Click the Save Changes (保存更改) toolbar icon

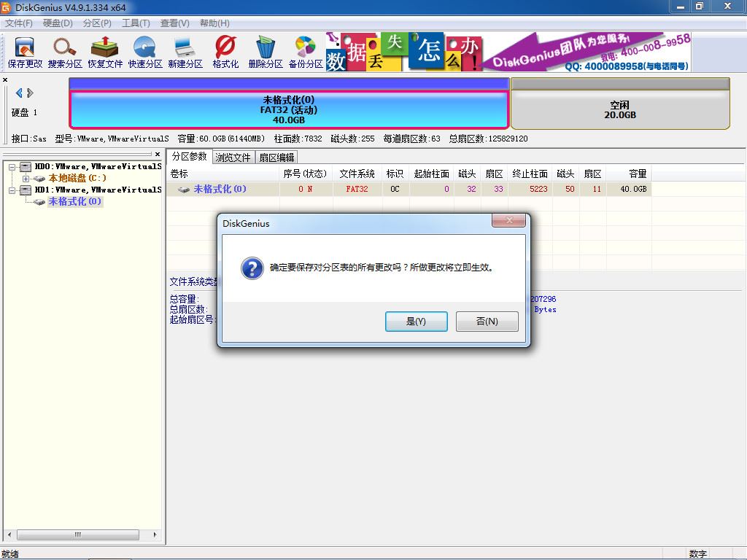click(25, 52)
